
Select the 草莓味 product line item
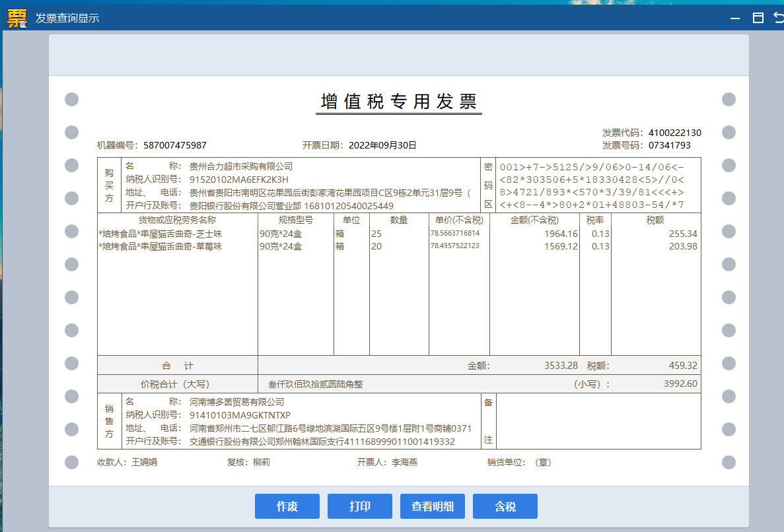(160, 246)
